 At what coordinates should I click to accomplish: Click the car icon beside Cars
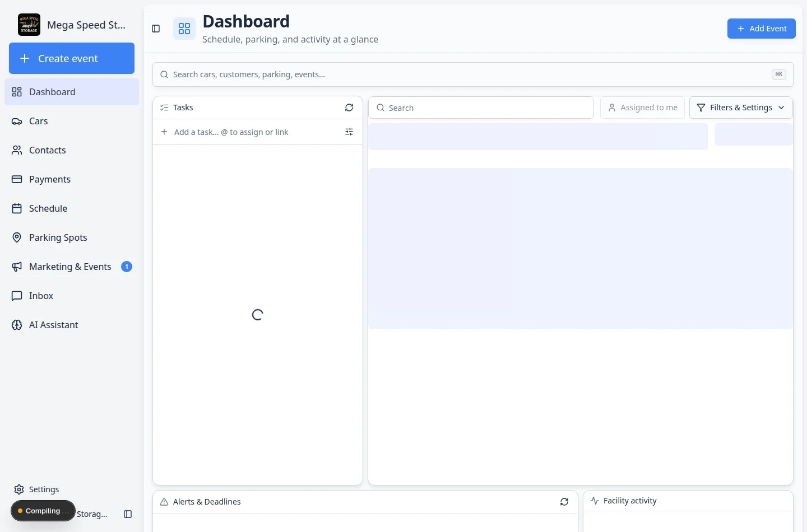tap(17, 121)
